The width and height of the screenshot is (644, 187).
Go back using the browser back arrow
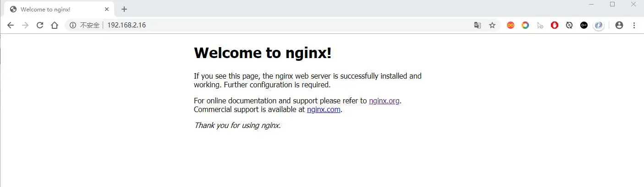pos(11,26)
